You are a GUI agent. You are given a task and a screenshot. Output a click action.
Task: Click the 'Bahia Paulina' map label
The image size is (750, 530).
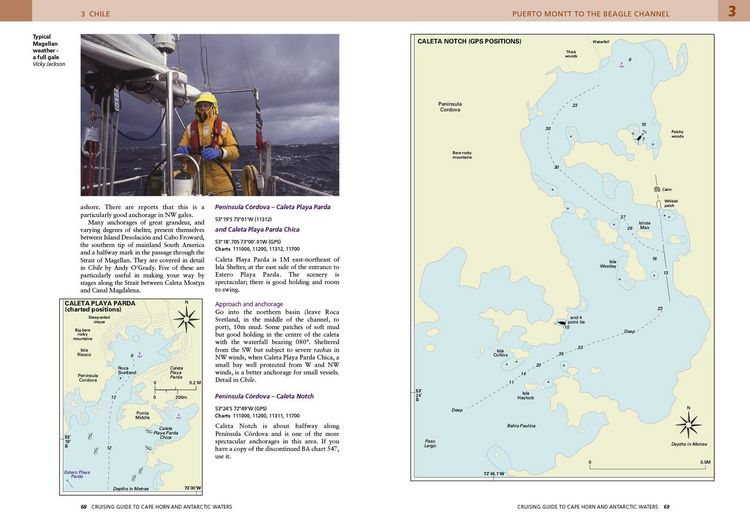point(521,426)
